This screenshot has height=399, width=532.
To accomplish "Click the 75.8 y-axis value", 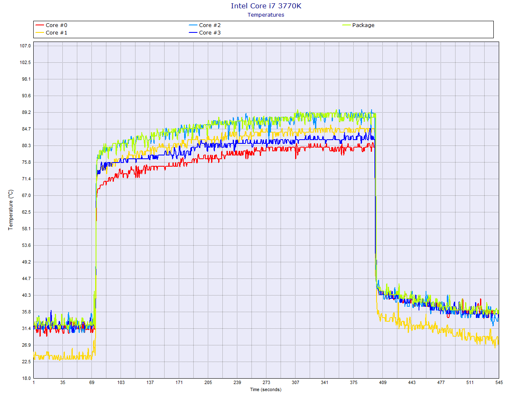I will click(27, 162).
